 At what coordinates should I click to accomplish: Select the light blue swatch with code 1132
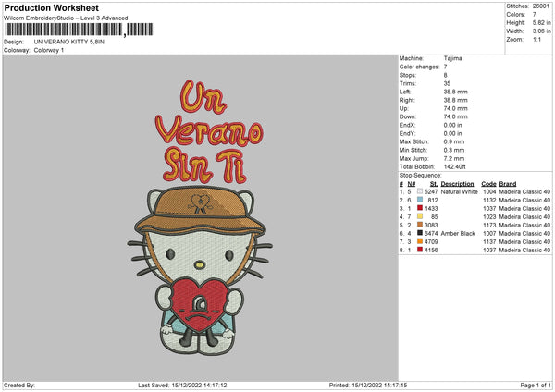[420, 200]
